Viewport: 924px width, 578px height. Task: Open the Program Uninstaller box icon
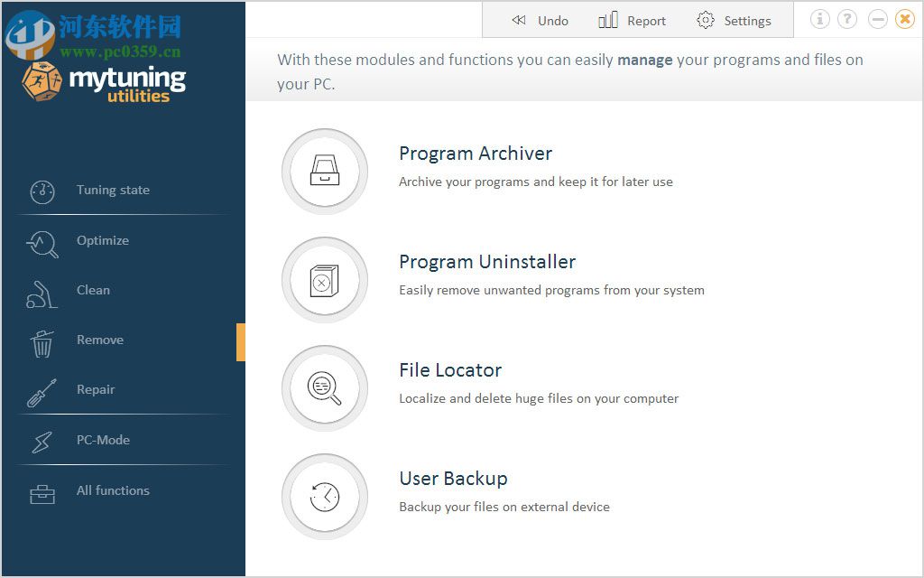coord(325,280)
